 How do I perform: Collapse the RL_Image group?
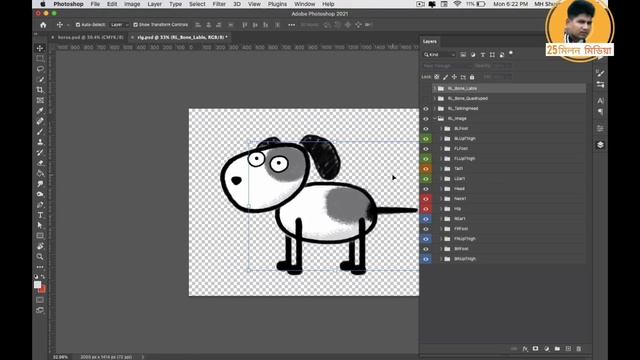pos(435,118)
